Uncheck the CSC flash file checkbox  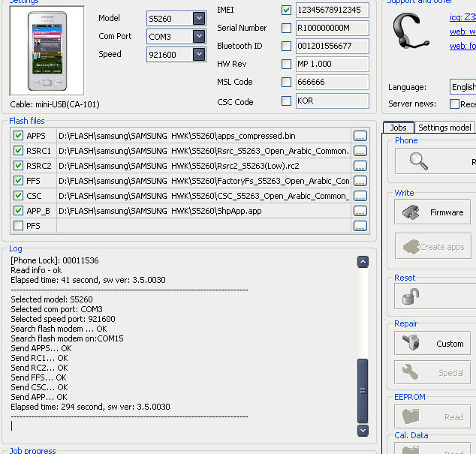[18, 196]
